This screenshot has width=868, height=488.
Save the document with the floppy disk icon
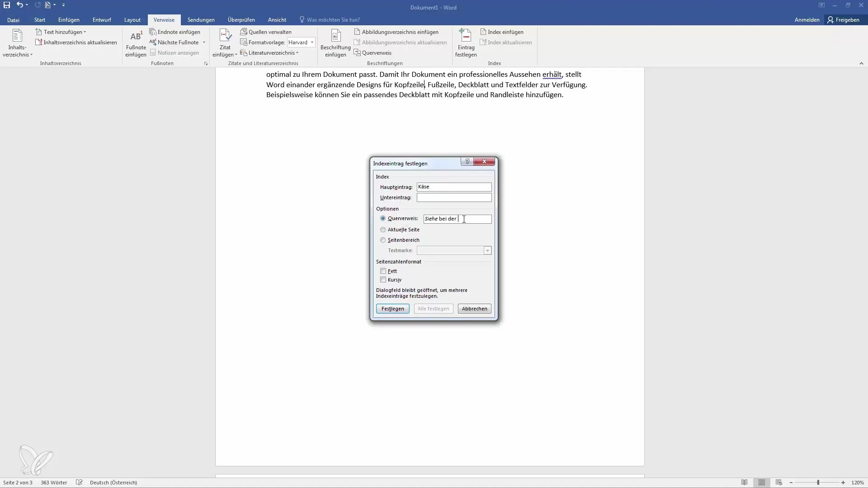7,5
